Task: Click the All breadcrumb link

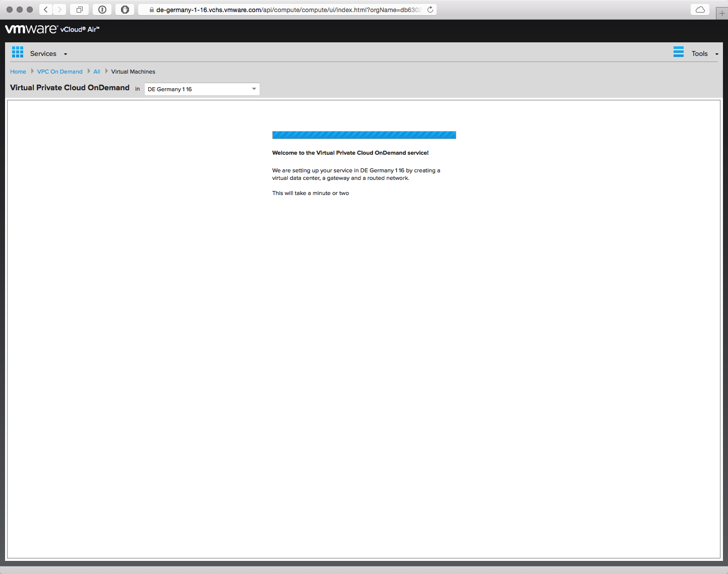Action: click(x=97, y=72)
